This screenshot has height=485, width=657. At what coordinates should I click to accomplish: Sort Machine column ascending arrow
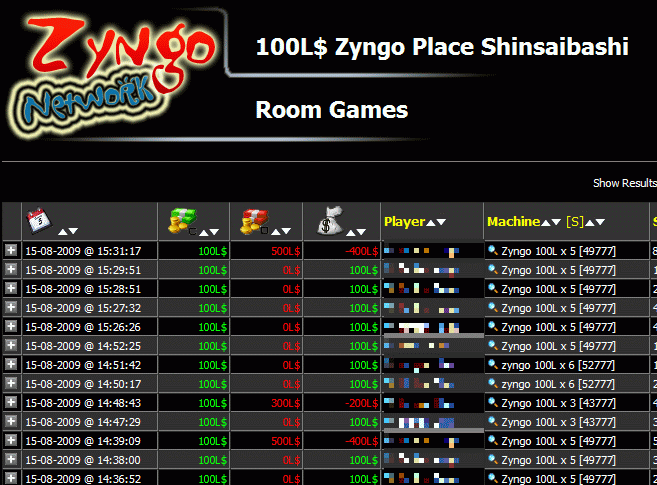pyautogui.click(x=546, y=222)
